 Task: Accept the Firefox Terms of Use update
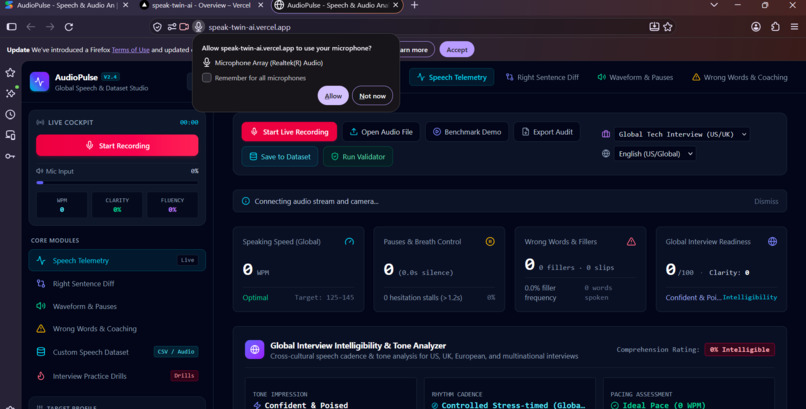click(x=456, y=49)
